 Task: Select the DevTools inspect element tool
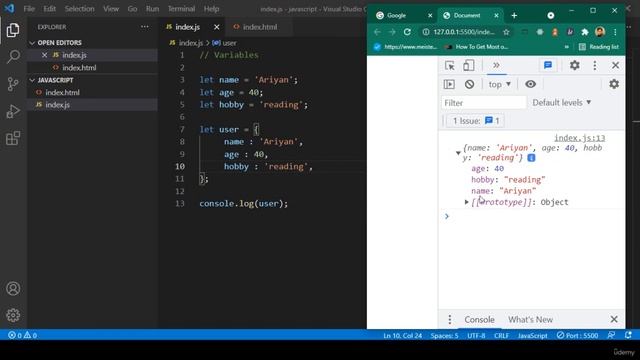(x=449, y=65)
